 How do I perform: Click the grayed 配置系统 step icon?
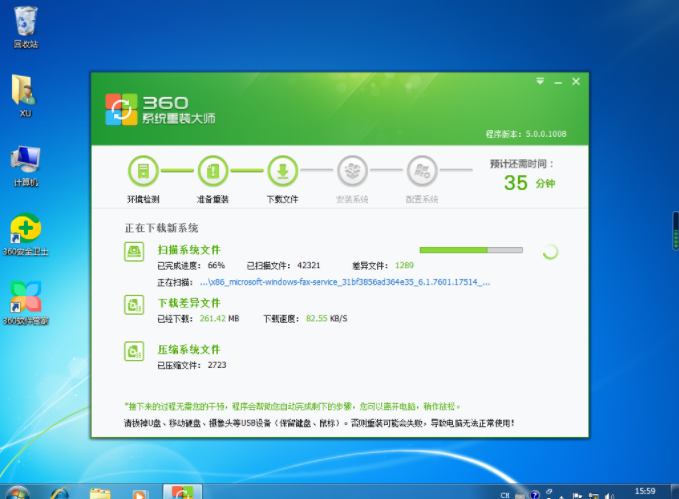pyautogui.click(x=422, y=171)
